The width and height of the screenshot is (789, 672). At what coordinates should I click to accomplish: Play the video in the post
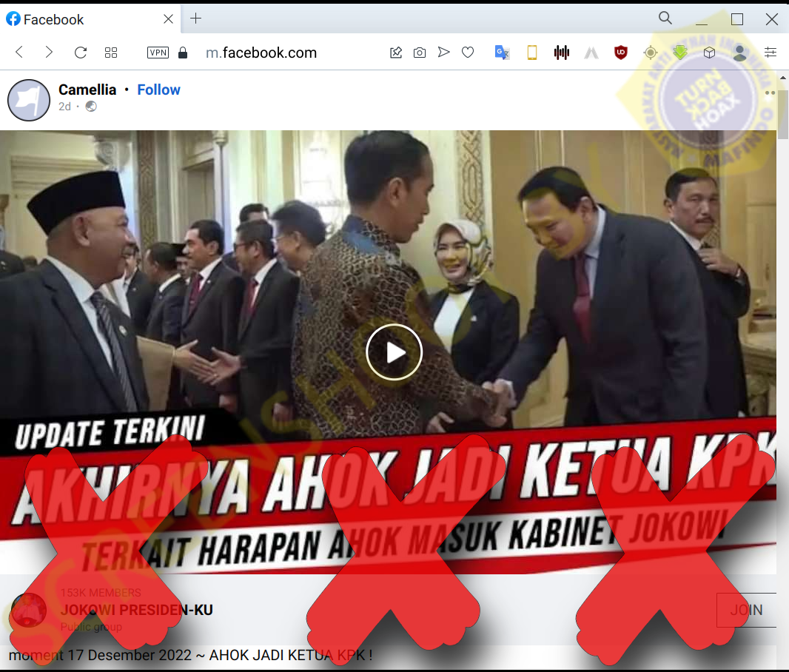(394, 352)
